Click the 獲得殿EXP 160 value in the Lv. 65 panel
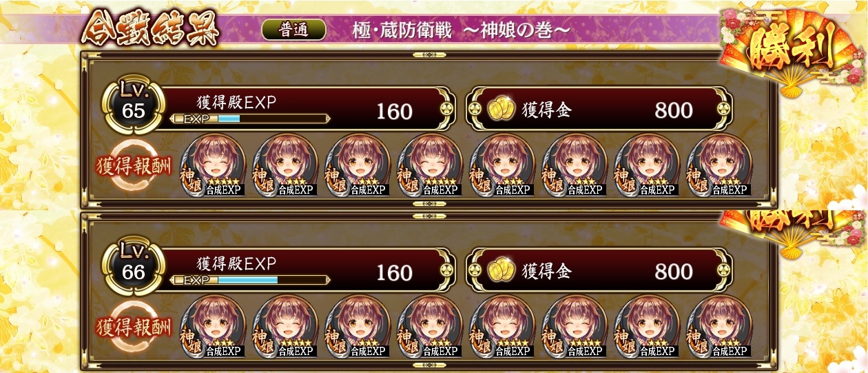The width and height of the screenshot is (868, 373). click(394, 112)
